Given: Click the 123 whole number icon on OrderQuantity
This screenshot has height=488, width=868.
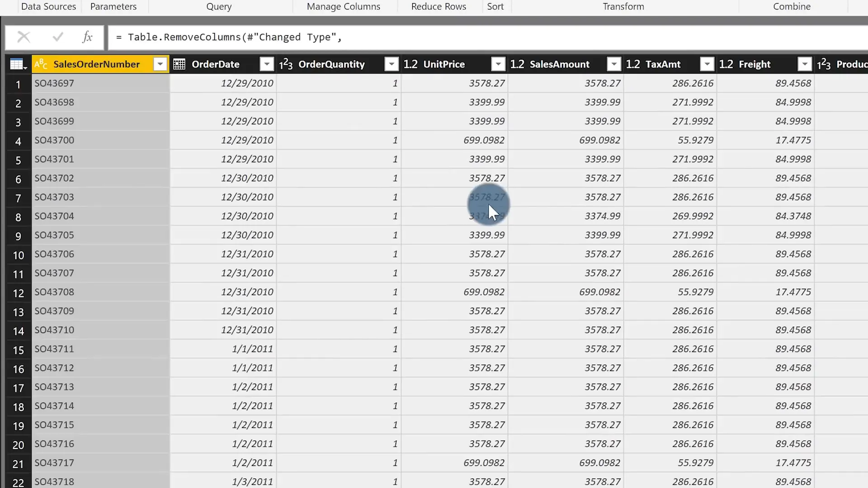Looking at the screenshot, I should [x=286, y=64].
